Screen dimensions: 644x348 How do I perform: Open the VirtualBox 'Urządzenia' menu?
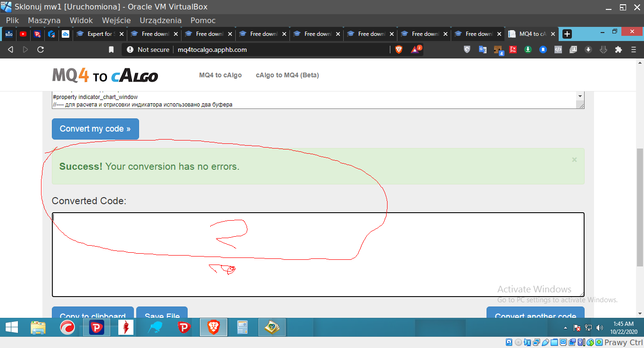(160, 20)
